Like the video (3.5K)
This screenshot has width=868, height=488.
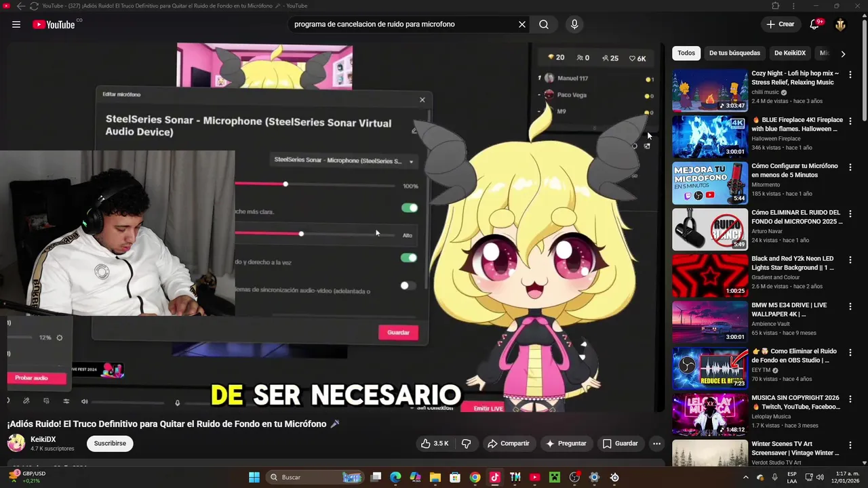(x=435, y=443)
